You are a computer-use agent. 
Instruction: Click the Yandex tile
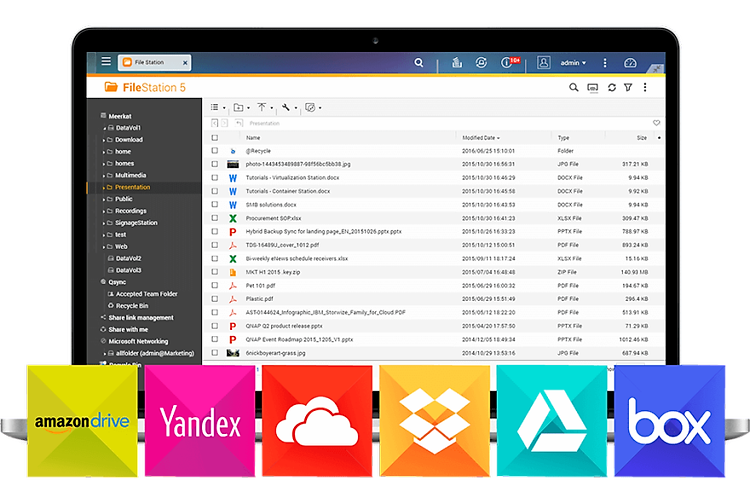[200, 421]
